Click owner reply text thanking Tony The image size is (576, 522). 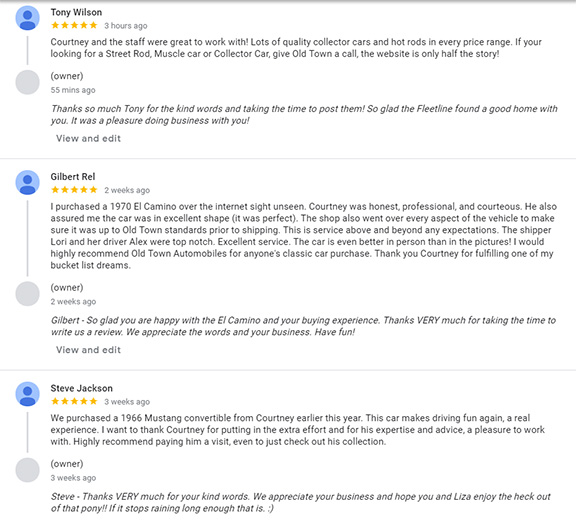304,115
